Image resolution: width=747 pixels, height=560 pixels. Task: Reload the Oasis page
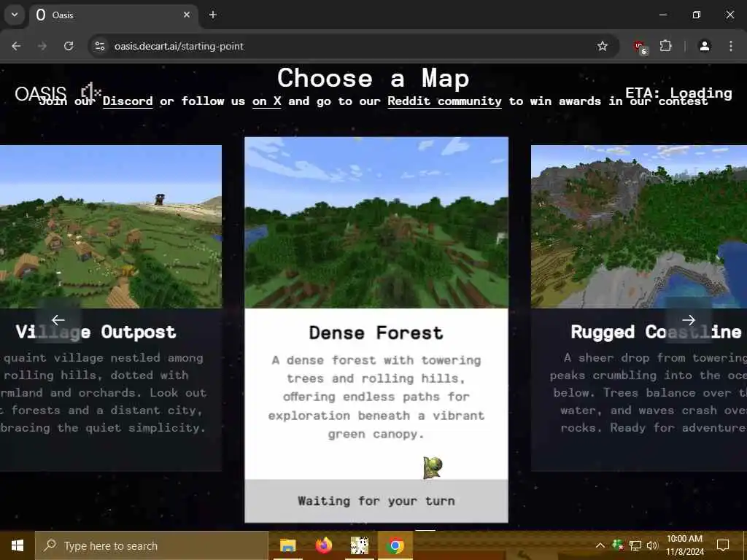coord(69,46)
